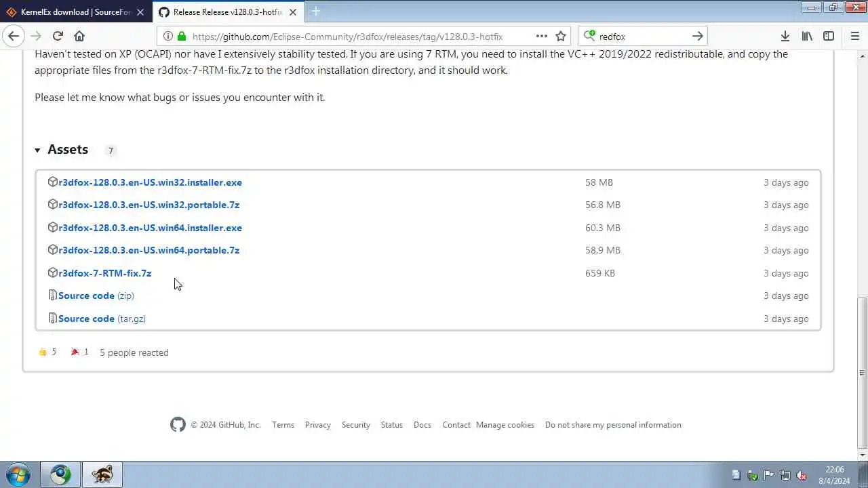
Task: Bookmark this page with the star
Action: 561,37
